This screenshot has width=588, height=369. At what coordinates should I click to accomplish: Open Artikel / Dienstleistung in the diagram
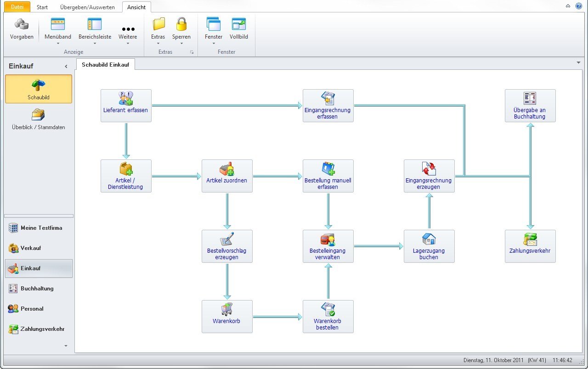[x=126, y=169]
